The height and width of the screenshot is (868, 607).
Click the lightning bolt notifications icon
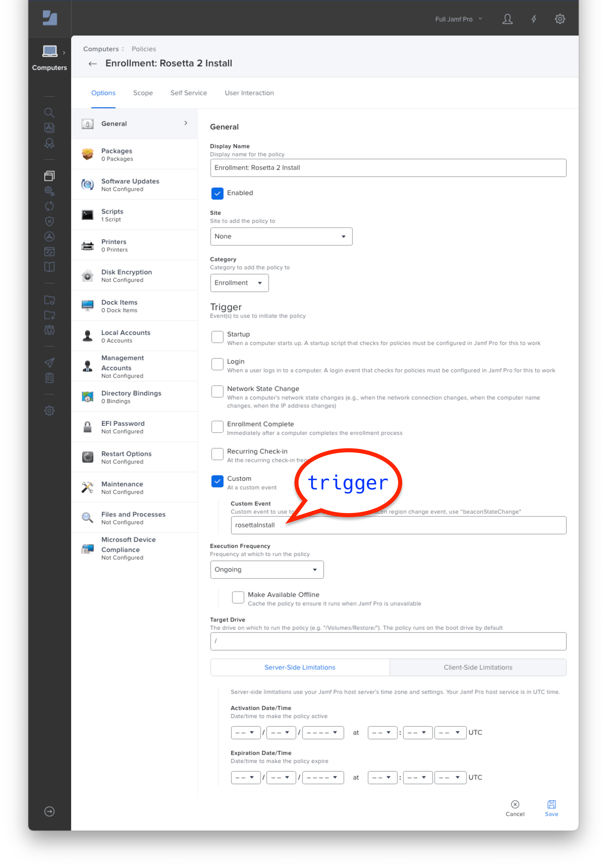click(x=534, y=19)
